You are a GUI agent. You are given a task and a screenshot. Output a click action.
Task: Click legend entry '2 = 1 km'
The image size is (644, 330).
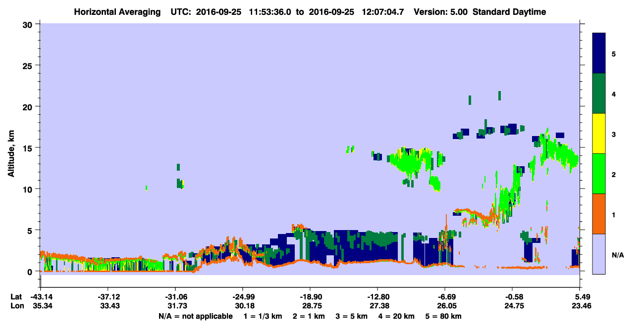[x=309, y=316]
